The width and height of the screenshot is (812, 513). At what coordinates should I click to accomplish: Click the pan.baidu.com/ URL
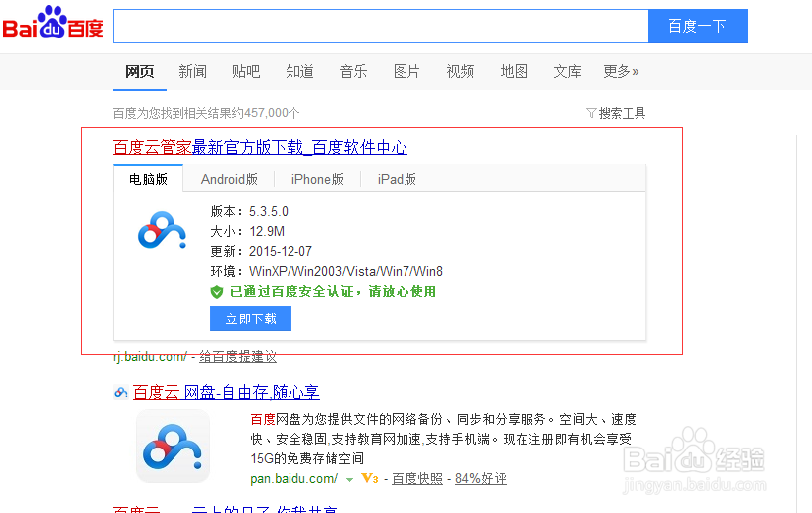tap(294, 478)
